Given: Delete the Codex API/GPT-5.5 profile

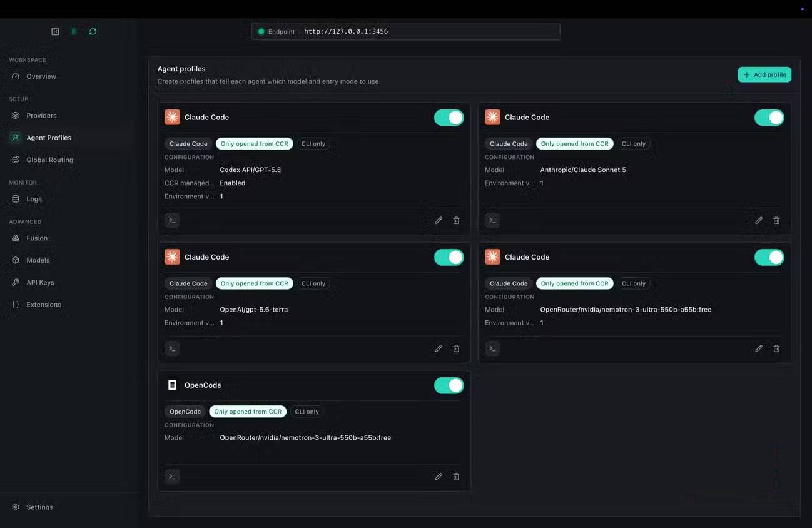Looking at the screenshot, I should pyautogui.click(x=456, y=220).
